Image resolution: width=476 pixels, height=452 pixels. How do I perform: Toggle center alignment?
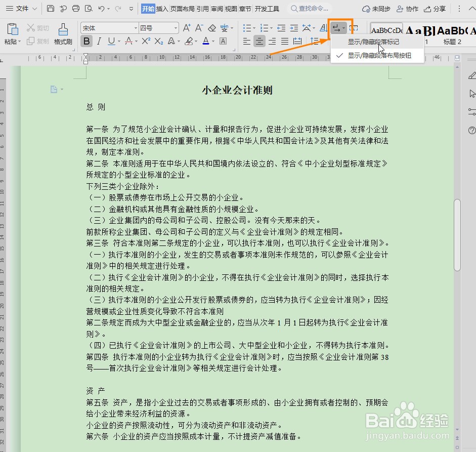(x=259, y=41)
